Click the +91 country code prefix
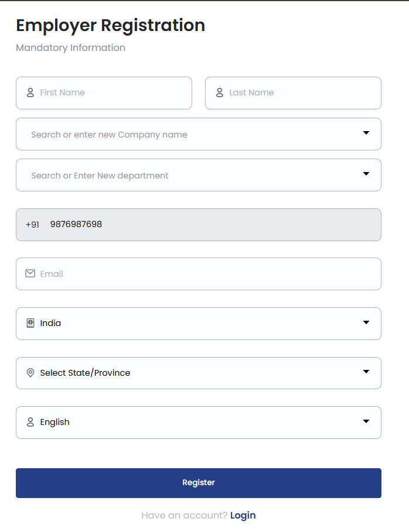This screenshot has height=532, width=409. pos(32,225)
